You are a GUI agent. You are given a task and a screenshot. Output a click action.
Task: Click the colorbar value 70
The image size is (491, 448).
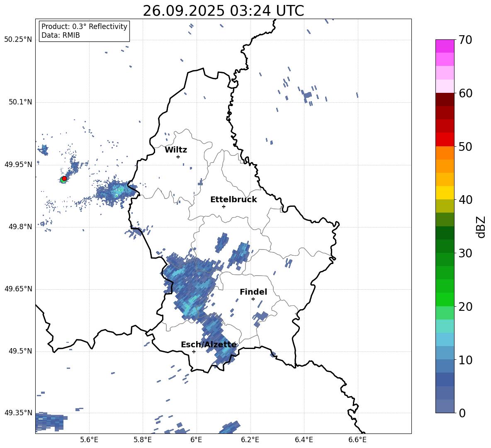point(465,40)
